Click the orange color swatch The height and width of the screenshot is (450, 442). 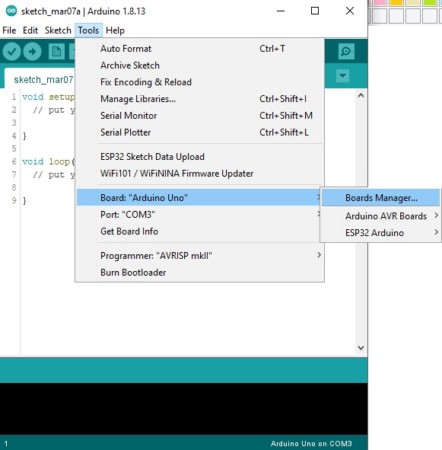(x=396, y=3)
